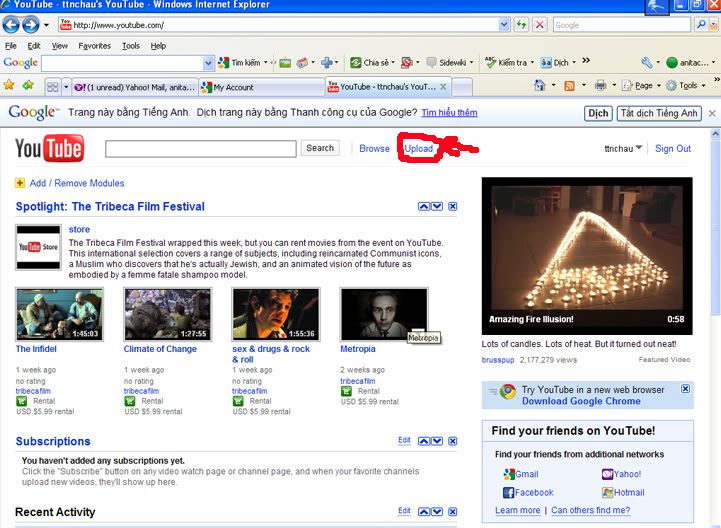Viewport: 721px width, 528px height.
Task: Open address bar URL history dropdown
Action: (x=504, y=24)
